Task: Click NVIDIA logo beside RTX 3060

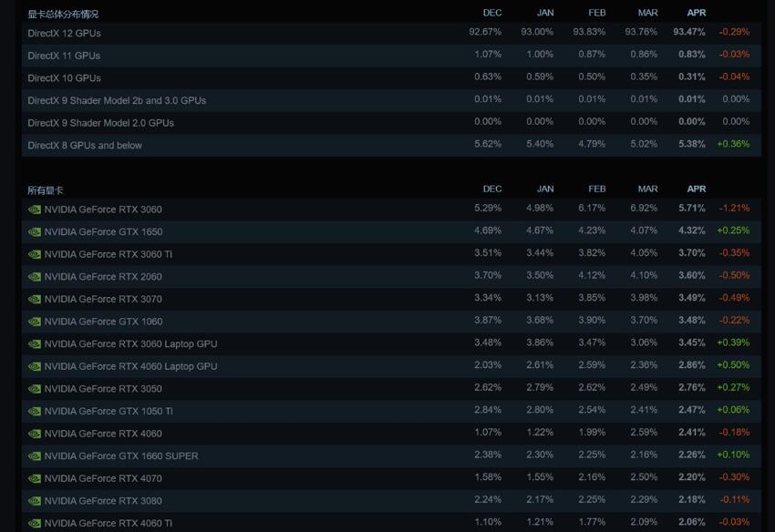Action: coord(35,210)
